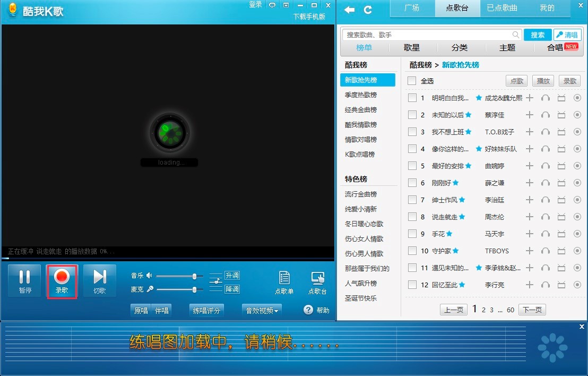Adjust the 音乐 volume slider handle
This screenshot has width=588, height=376.
coord(194,276)
